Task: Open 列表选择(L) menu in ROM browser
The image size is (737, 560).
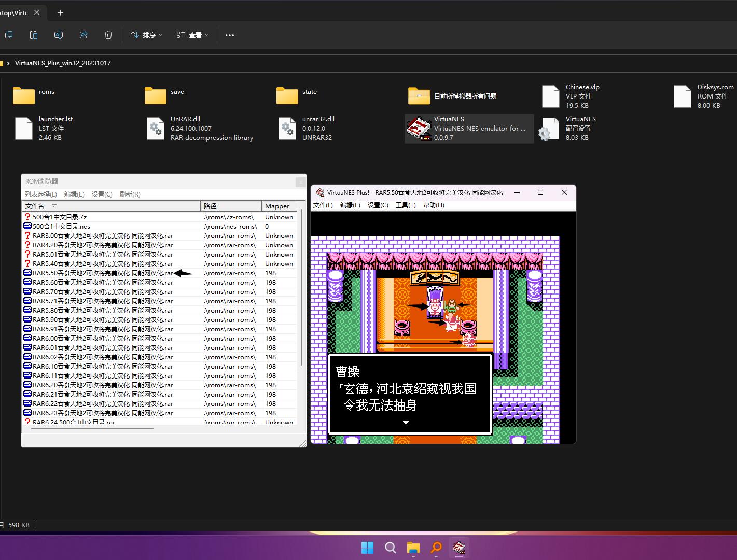Action: [x=41, y=194]
